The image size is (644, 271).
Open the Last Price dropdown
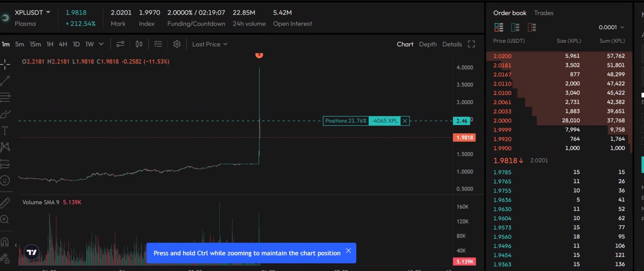pos(210,44)
